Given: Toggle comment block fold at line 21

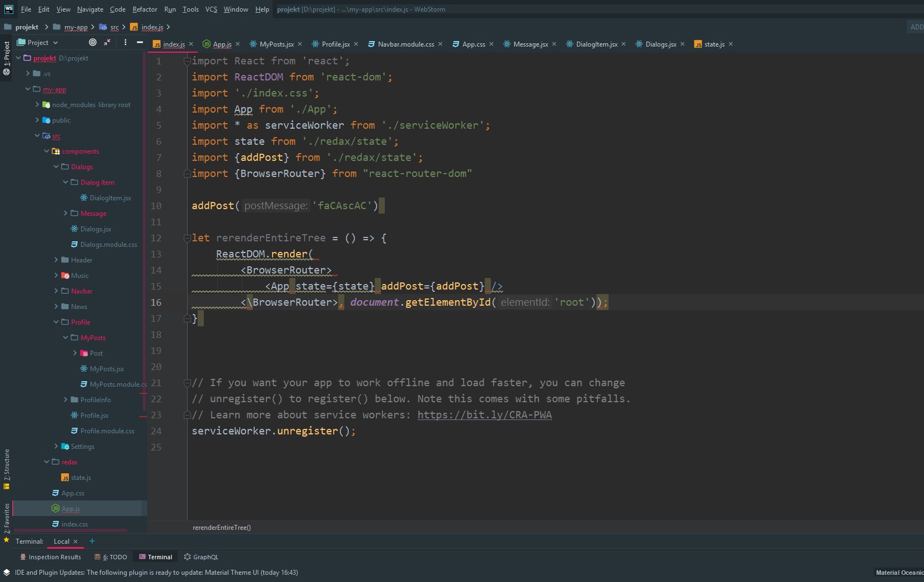Looking at the screenshot, I should tap(187, 383).
